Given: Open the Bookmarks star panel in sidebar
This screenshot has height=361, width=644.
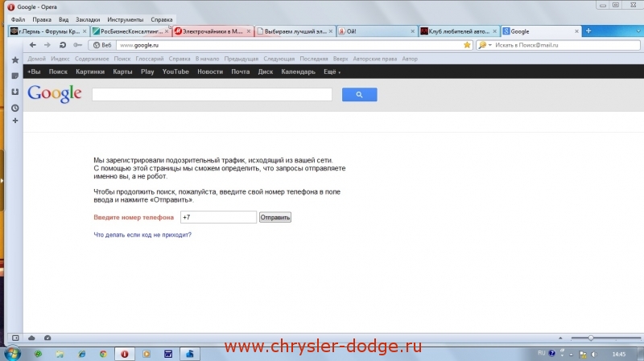Looking at the screenshot, I should (x=15, y=59).
